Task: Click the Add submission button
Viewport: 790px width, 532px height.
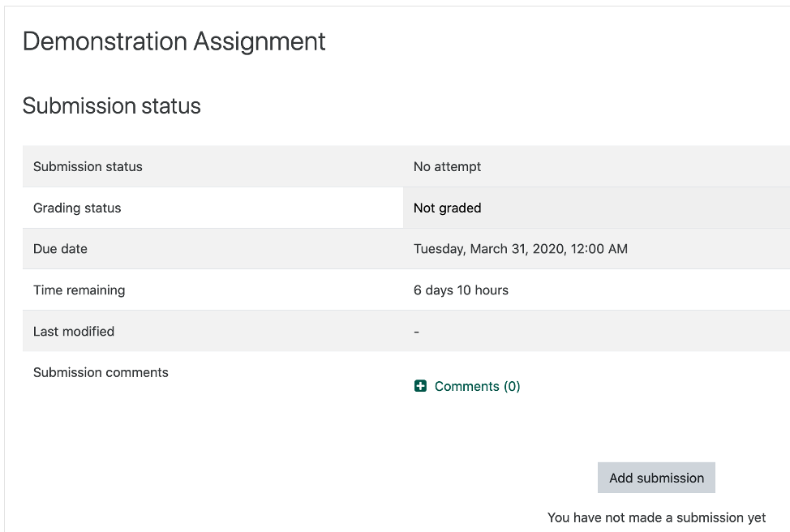Action: tap(655, 478)
